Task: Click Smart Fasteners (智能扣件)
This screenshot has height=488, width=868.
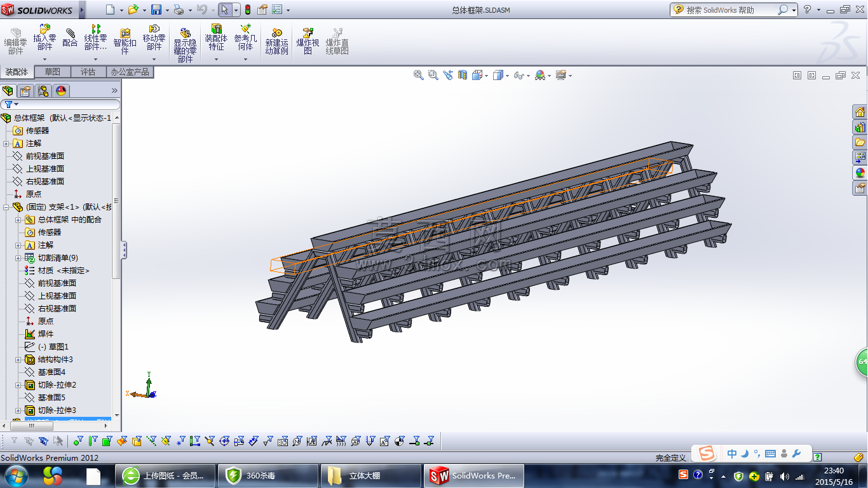Action: pos(125,41)
